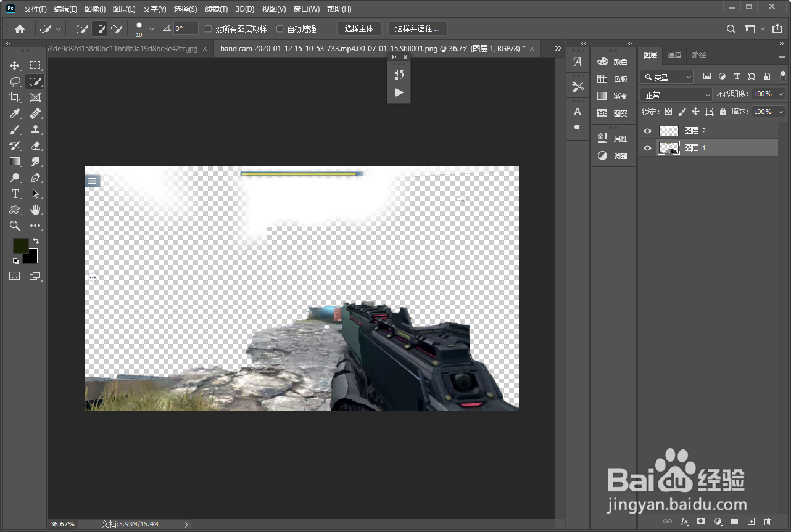Open the brush preset picker dropdown
The width and height of the screenshot is (791, 532).
(x=152, y=29)
